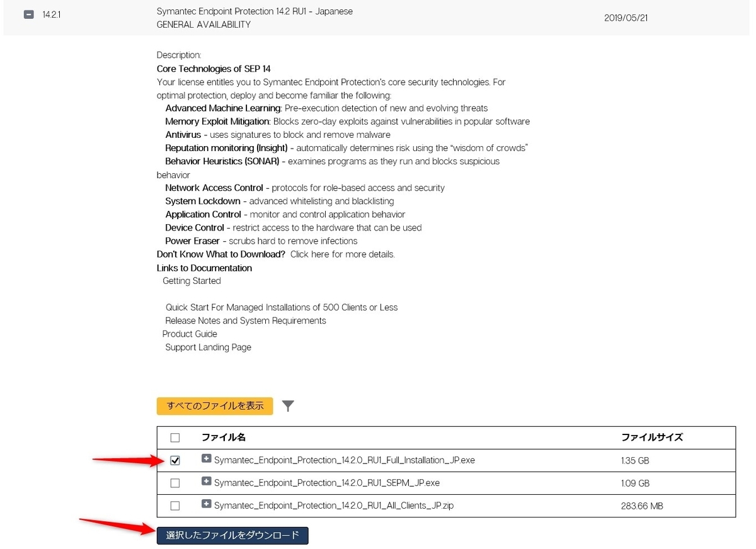
Task: Click the Symantec Endpoint Protection 14.2 RU1 - Japanese title
Action: pyautogui.click(x=255, y=11)
